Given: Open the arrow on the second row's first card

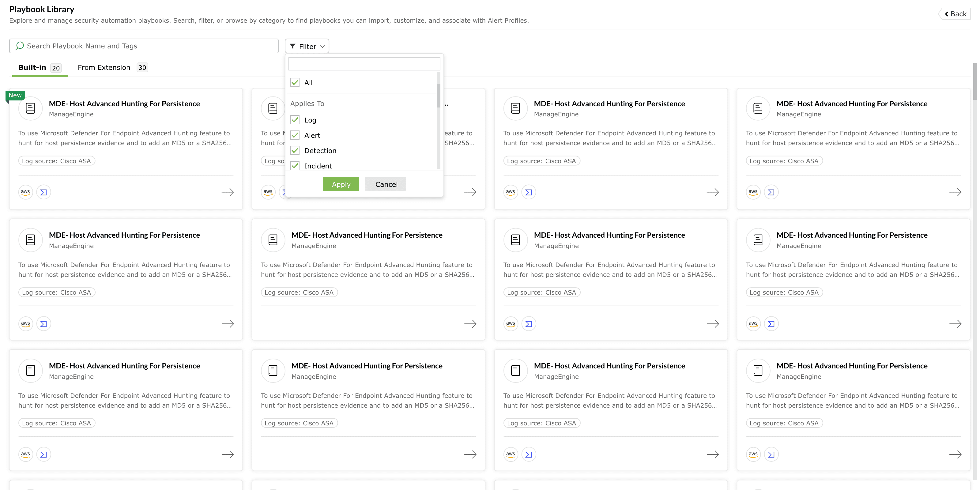Looking at the screenshot, I should [228, 324].
